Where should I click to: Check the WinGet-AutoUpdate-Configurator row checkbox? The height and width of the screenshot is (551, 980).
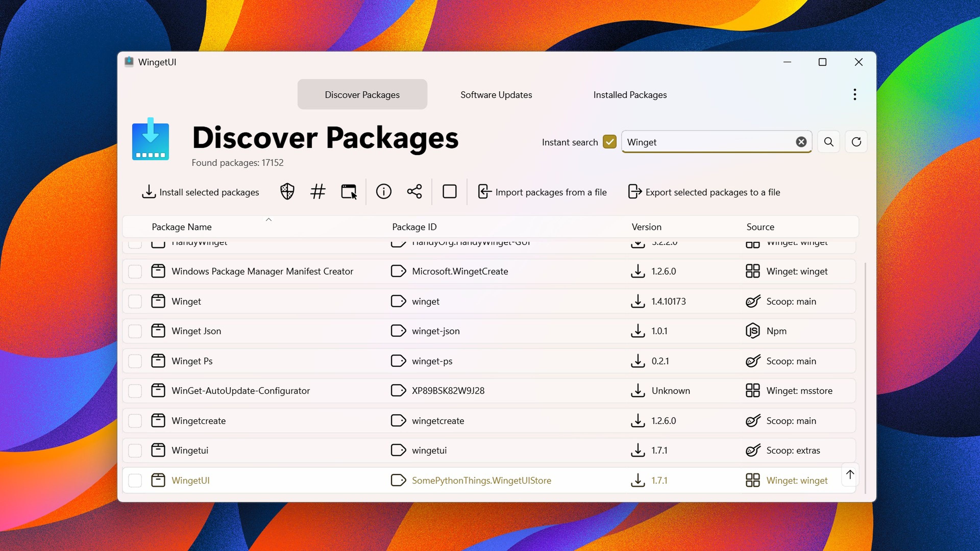pos(135,391)
